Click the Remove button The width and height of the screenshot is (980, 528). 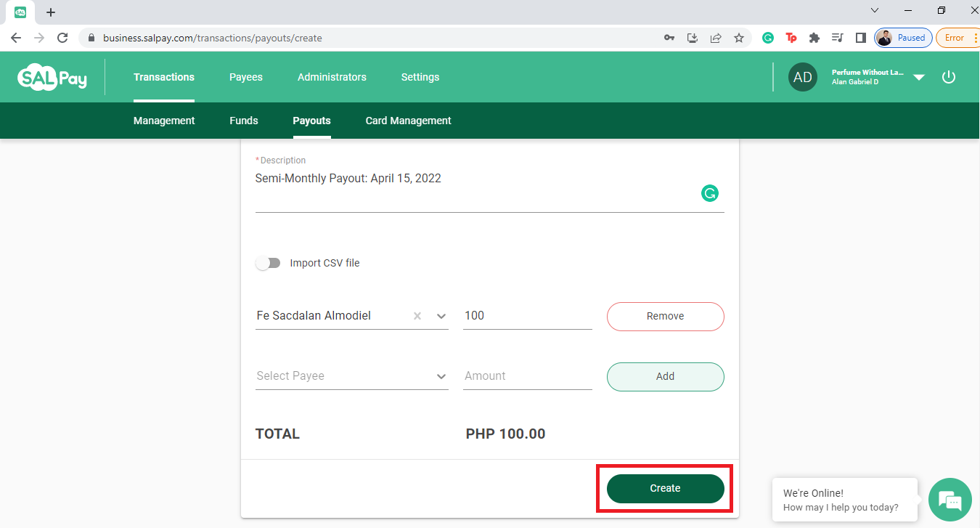click(x=666, y=316)
